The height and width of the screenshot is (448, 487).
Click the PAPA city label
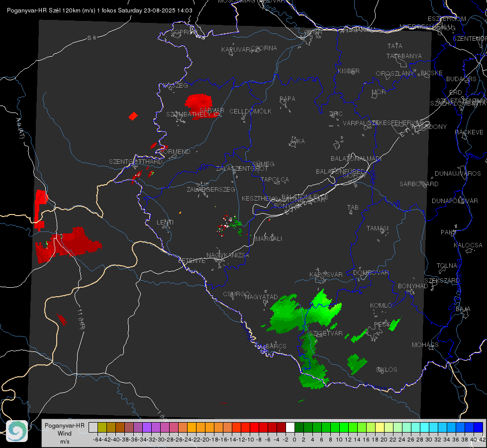coord(288,99)
